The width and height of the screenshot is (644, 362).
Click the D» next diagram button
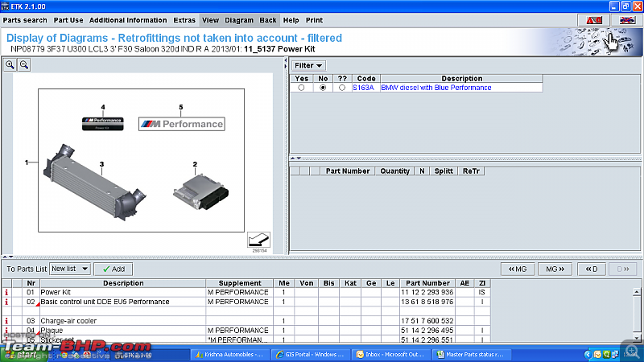[623, 269]
